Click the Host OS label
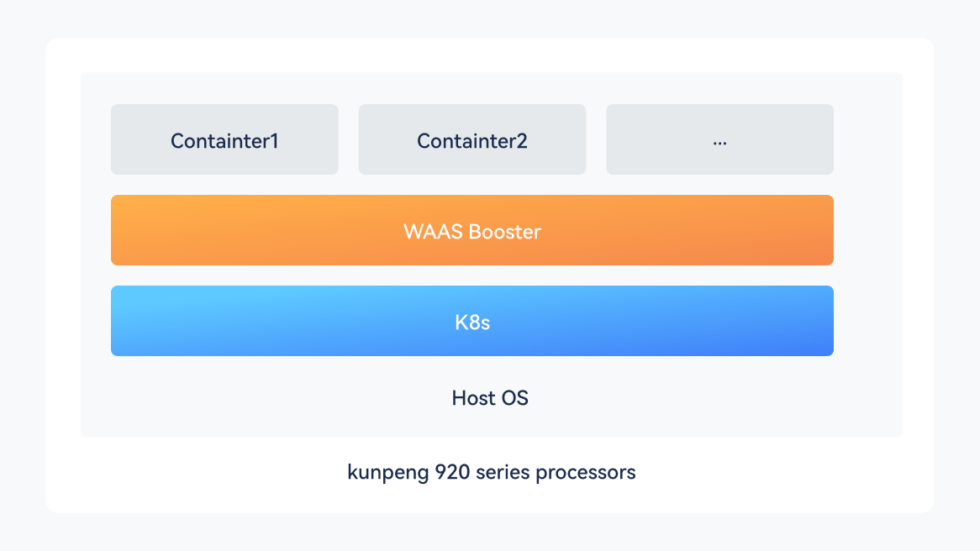This screenshot has width=980, height=551. [490, 398]
